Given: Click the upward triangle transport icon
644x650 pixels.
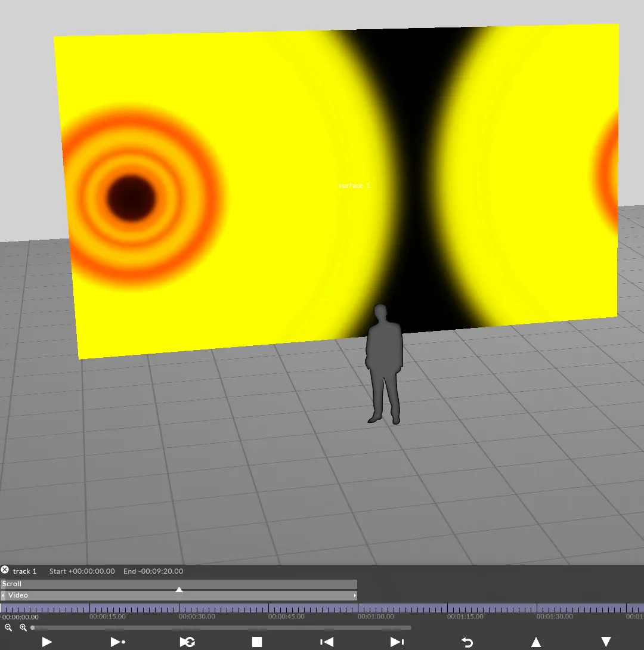Looking at the screenshot, I should (536, 642).
